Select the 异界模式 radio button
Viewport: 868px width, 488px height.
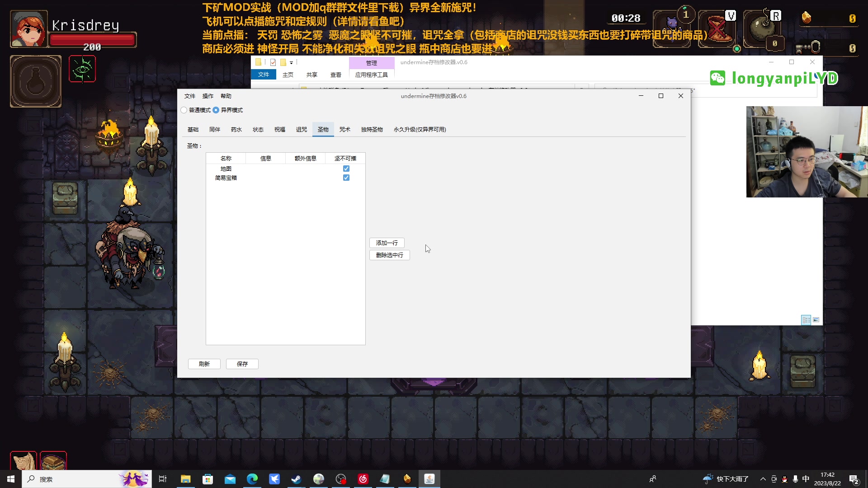[216, 110]
